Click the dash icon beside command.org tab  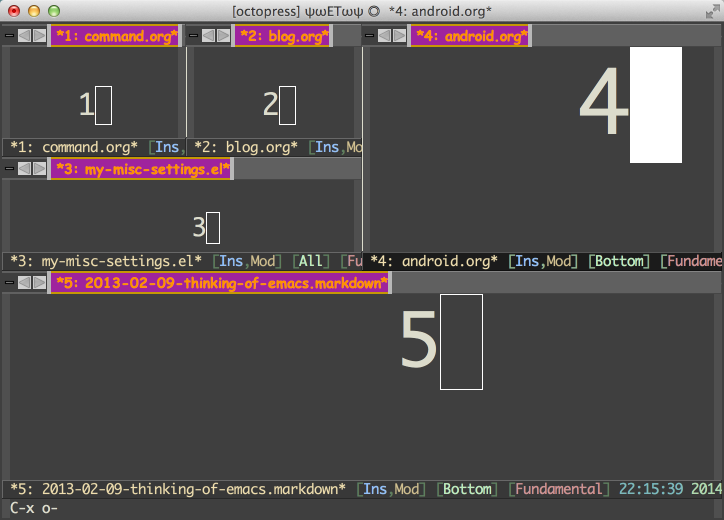click(9, 36)
